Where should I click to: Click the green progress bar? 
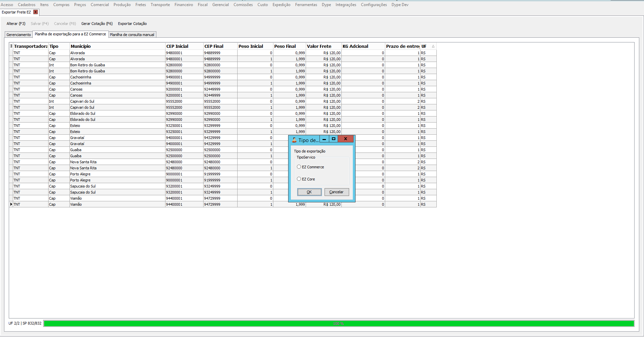click(x=339, y=324)
